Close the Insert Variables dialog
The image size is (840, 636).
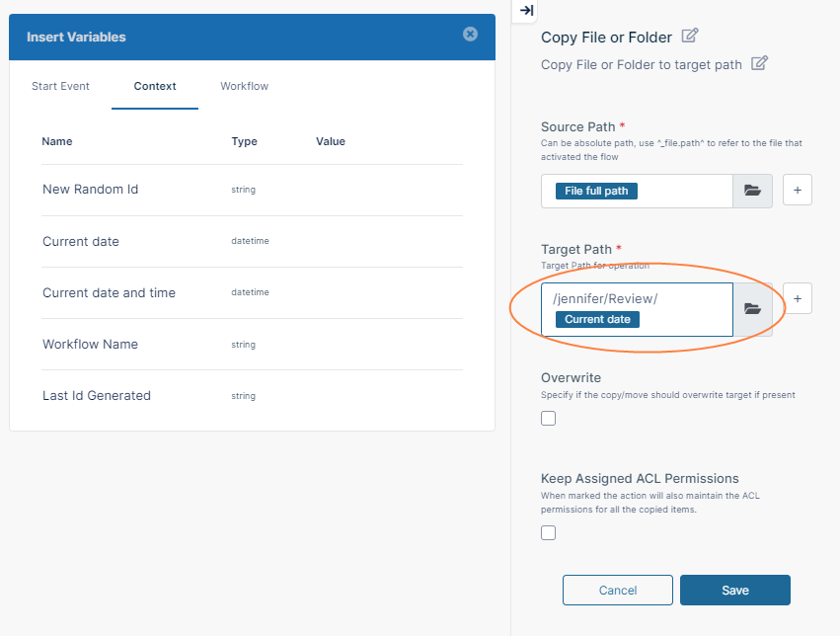(x=470, y=34)
